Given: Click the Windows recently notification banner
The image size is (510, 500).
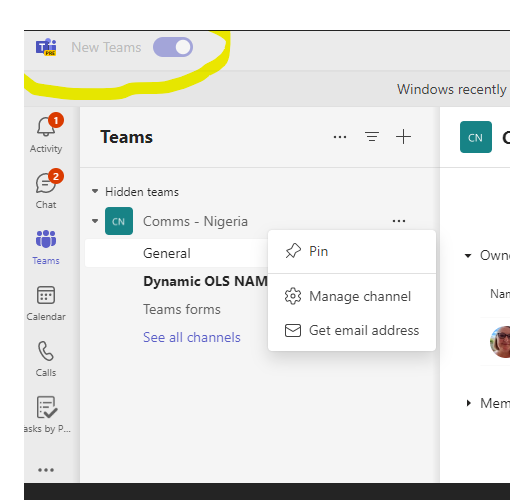Looking at the screenshot, I should click(x=453, y=89).
